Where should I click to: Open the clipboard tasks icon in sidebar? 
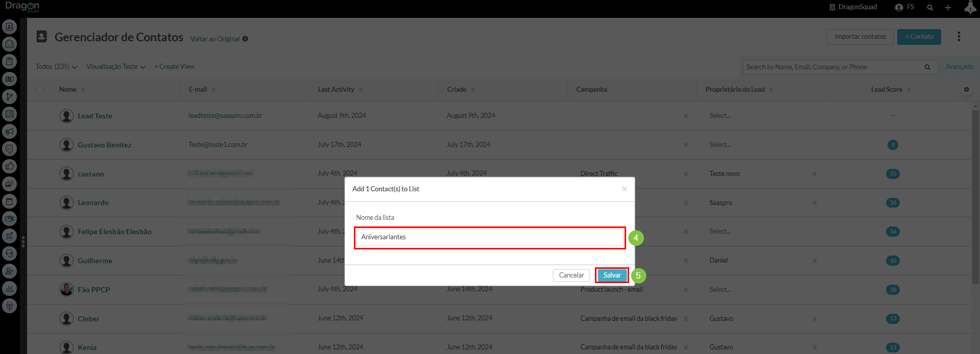point(9,61)
